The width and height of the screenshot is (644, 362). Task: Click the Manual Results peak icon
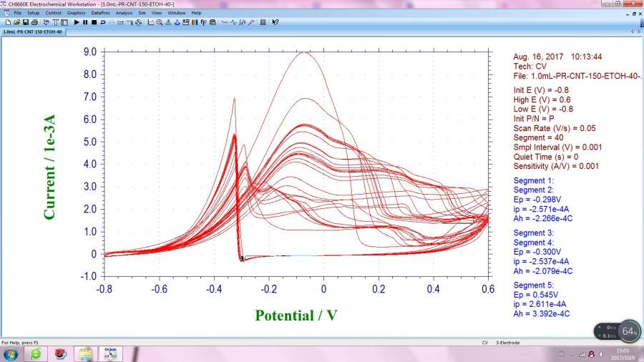click(168, 22)
